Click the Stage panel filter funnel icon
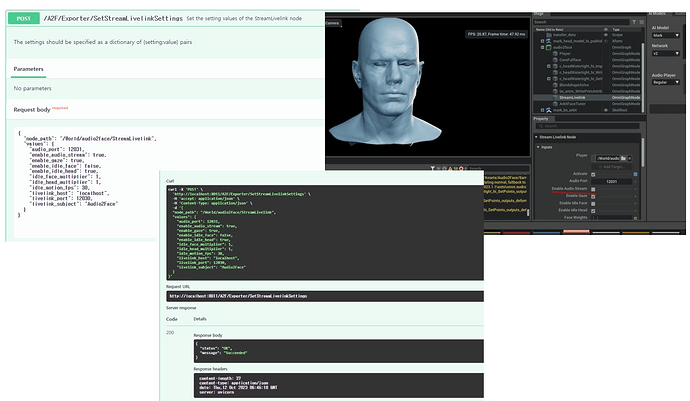 point(634,22)
